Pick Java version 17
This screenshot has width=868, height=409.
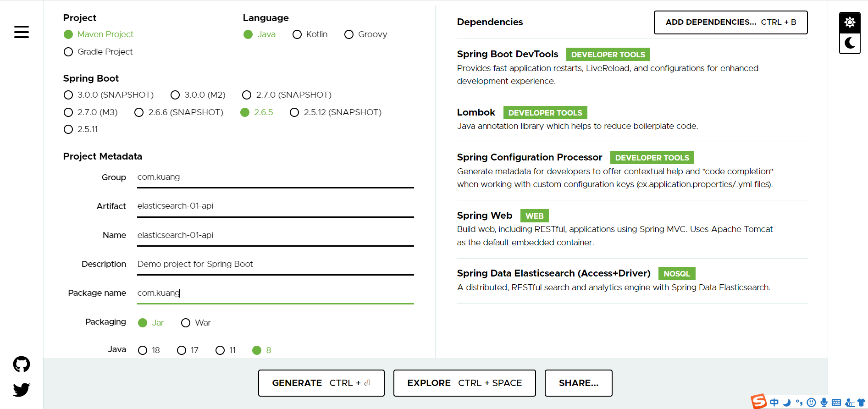click(188, 350)
